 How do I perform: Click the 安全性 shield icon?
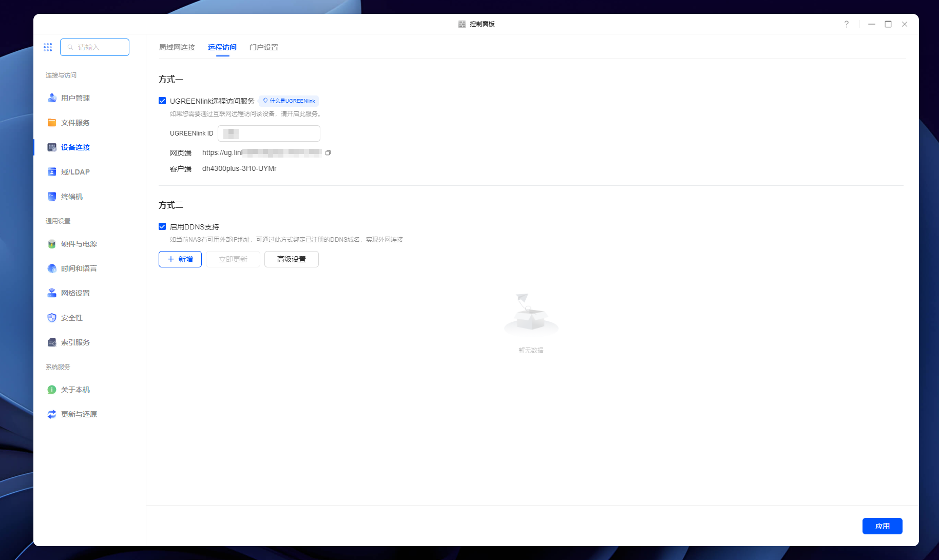click(x=52, y=318)
